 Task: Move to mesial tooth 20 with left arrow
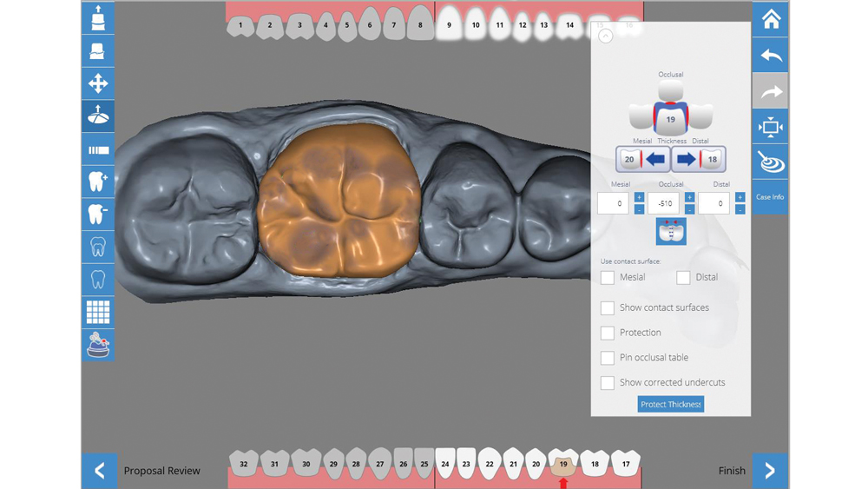coord(643,160)
